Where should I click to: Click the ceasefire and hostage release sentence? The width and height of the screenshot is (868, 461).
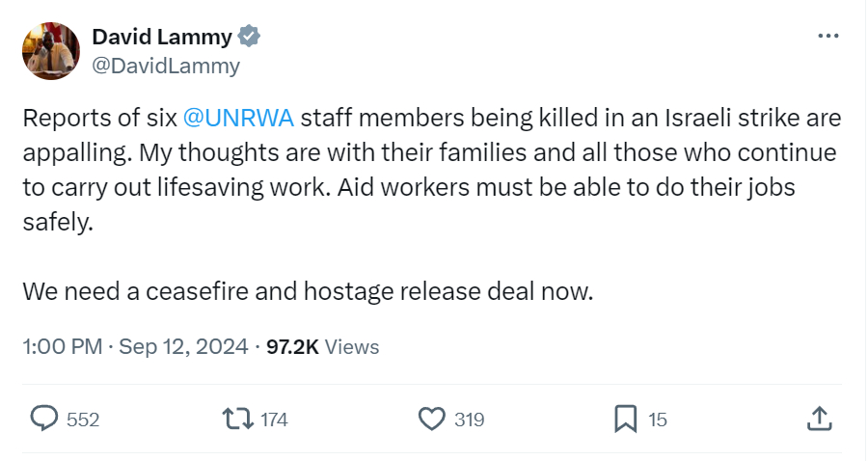click(307, 290)
